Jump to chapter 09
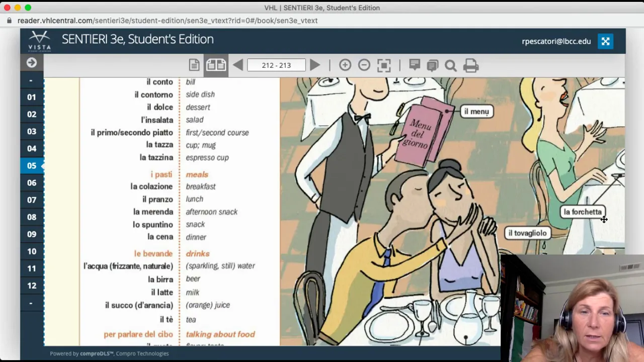The width and height of the screenshot is (644, 362). click(32, 234)
